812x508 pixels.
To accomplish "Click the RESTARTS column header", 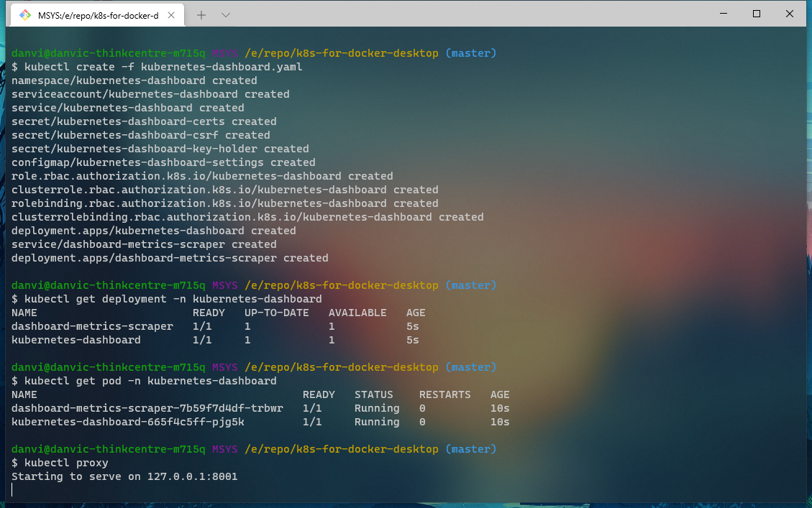I will pyautogui.click(x=445, y=394).
